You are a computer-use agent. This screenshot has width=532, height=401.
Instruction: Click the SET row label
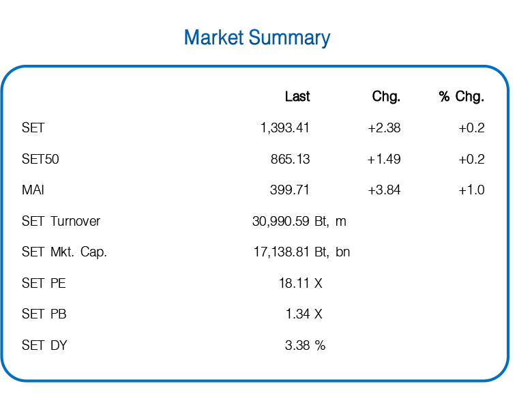pyautogui.click(x=33, y=128)
